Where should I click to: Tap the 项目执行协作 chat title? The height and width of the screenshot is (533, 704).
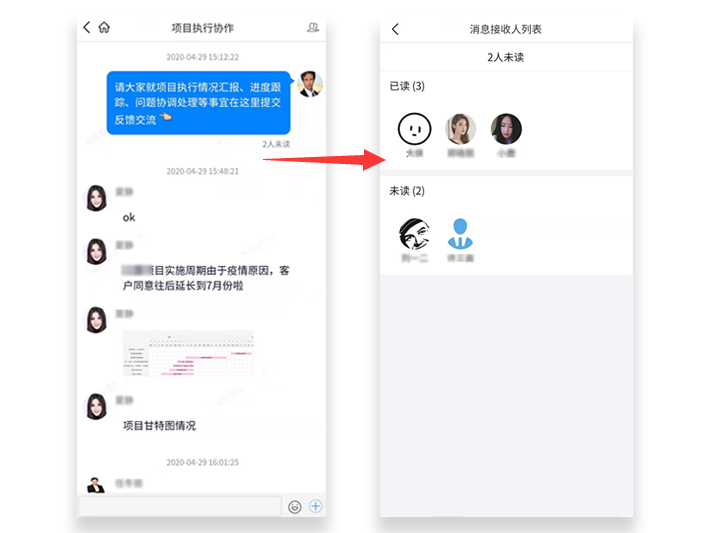[202, 28]
